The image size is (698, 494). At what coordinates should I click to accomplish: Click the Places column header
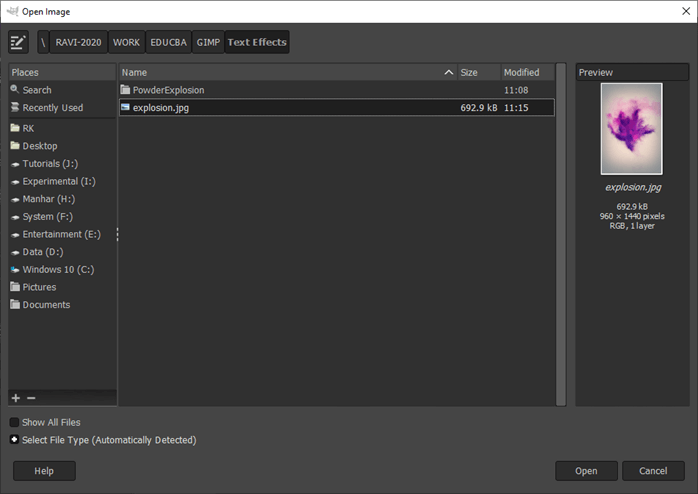pyautogui.click(x=62, y=72)
